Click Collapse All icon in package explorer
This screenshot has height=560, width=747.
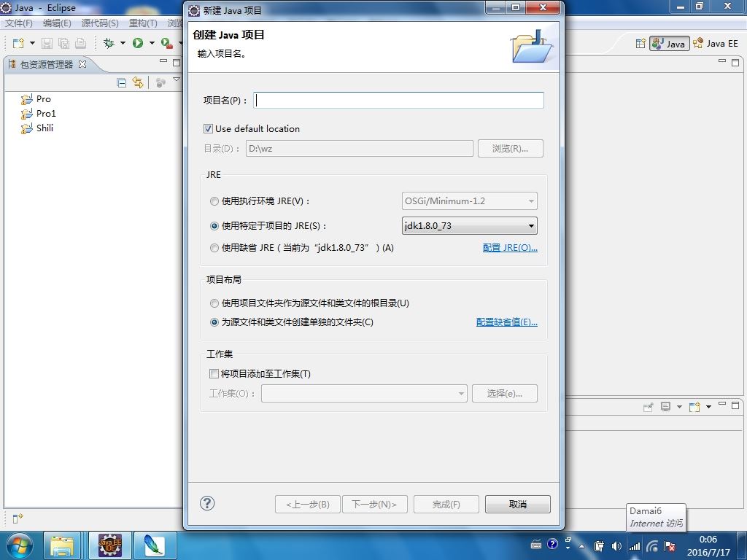click(122, 83)
